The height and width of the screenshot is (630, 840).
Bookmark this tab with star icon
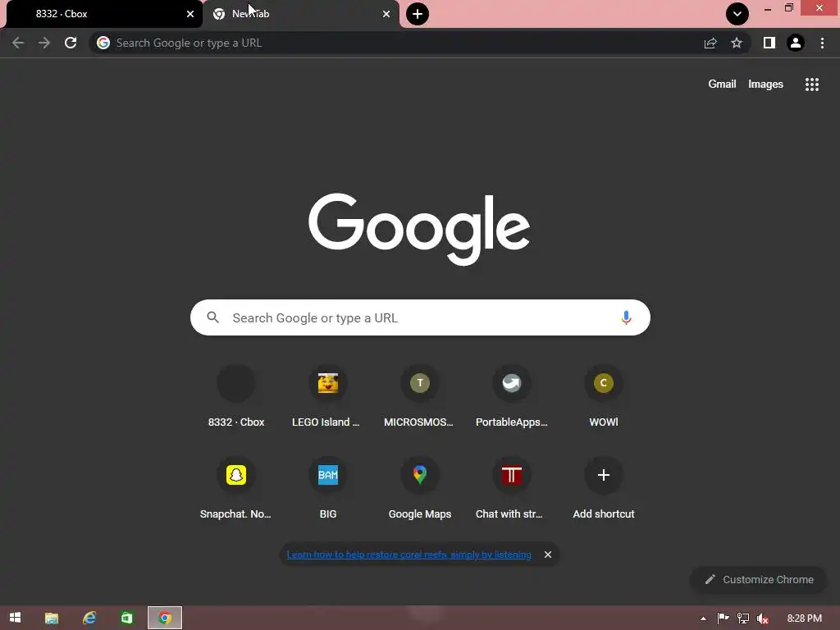point(737,43)
